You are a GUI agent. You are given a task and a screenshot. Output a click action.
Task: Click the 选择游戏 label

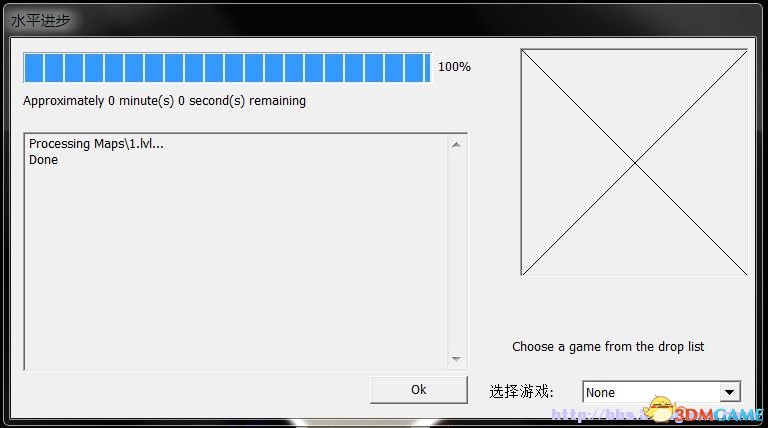point(520,392)
